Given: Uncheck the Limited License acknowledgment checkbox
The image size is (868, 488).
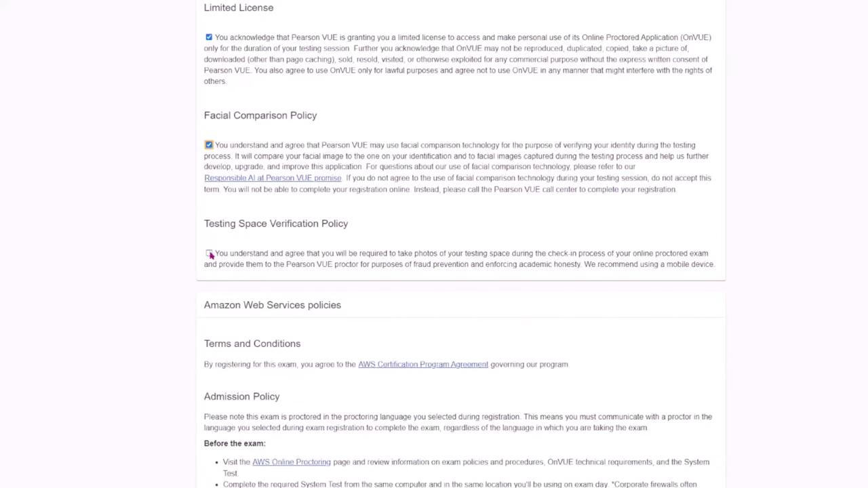Looking at the screenshot, I should click(x=209, y=37).
